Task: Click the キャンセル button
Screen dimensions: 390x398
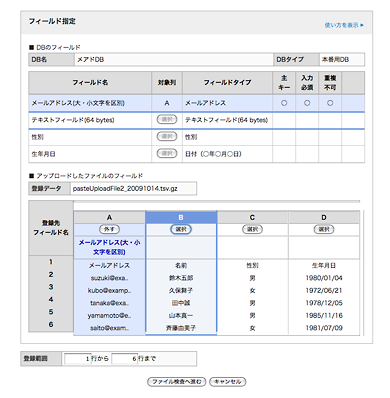Action: coord(228,382)
